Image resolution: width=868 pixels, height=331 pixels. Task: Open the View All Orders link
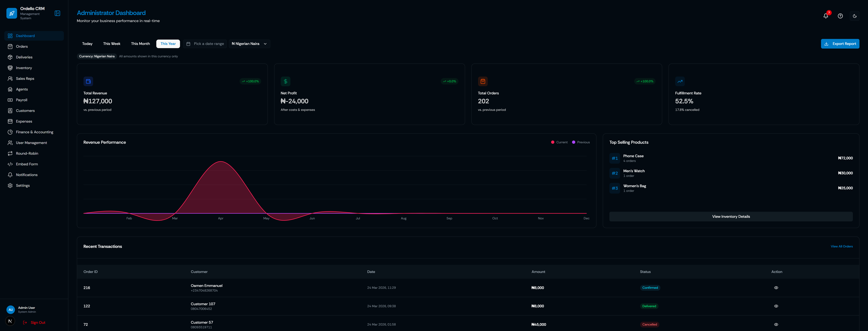[841, 246]
